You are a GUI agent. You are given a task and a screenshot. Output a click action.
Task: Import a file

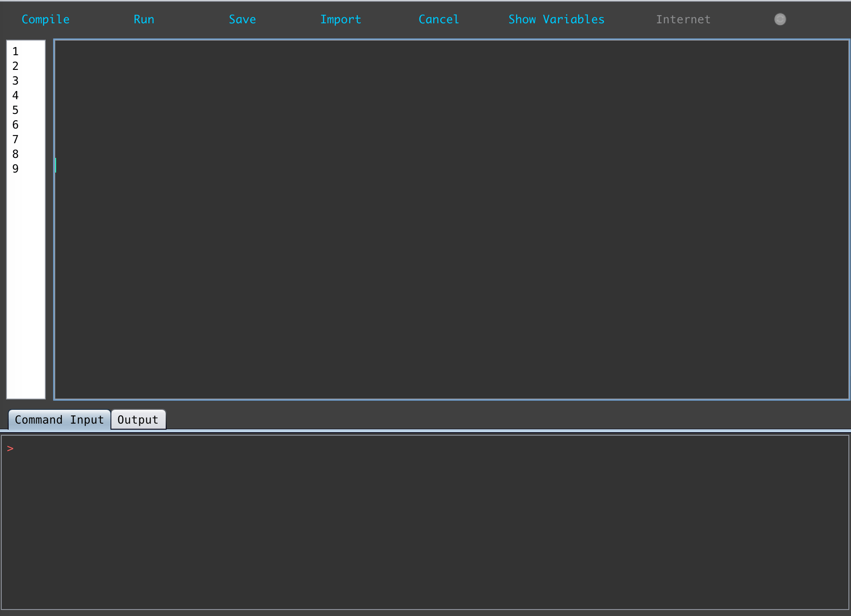(340, 19)
